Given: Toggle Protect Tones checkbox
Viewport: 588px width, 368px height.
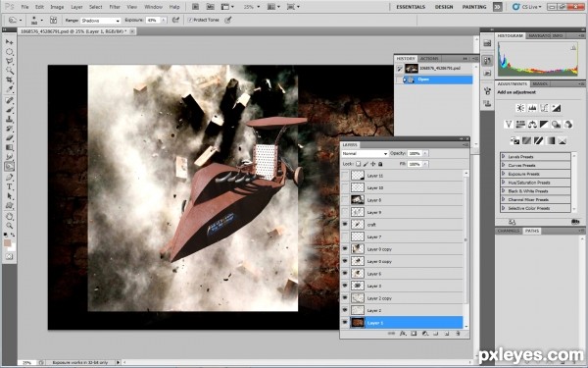Looking at the screenshot, I should pyautogui.click(x=190, y=20).
